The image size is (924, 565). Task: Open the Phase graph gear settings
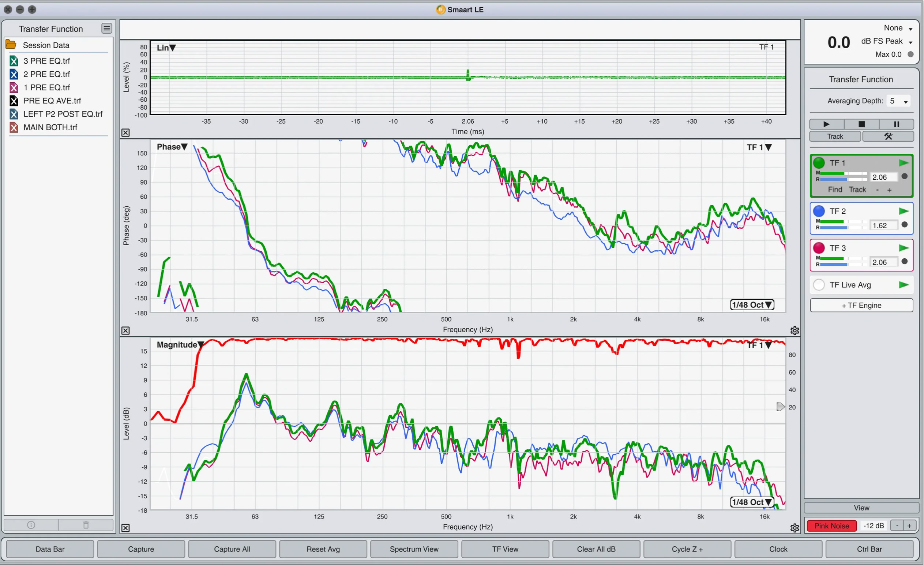pyautogui.click(x=794, y=330)
